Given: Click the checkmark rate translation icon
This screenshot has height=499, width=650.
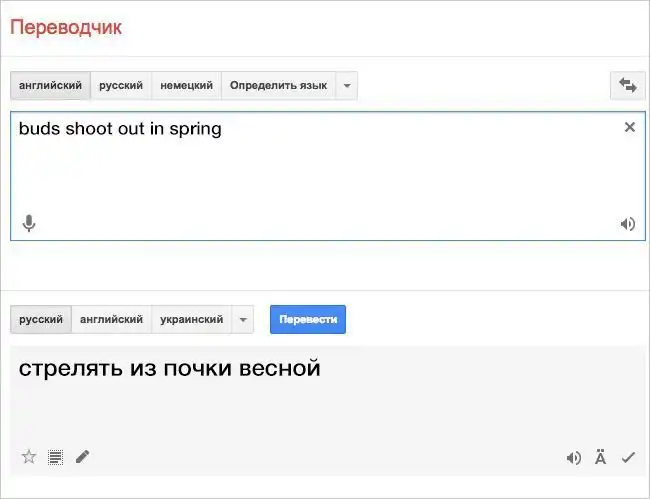Looking at the screenshot, I should 628,458.
